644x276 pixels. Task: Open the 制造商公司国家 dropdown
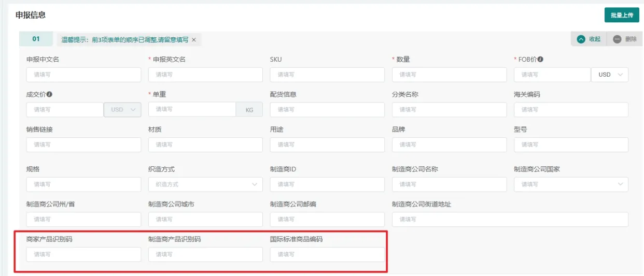tap(571, 184)
